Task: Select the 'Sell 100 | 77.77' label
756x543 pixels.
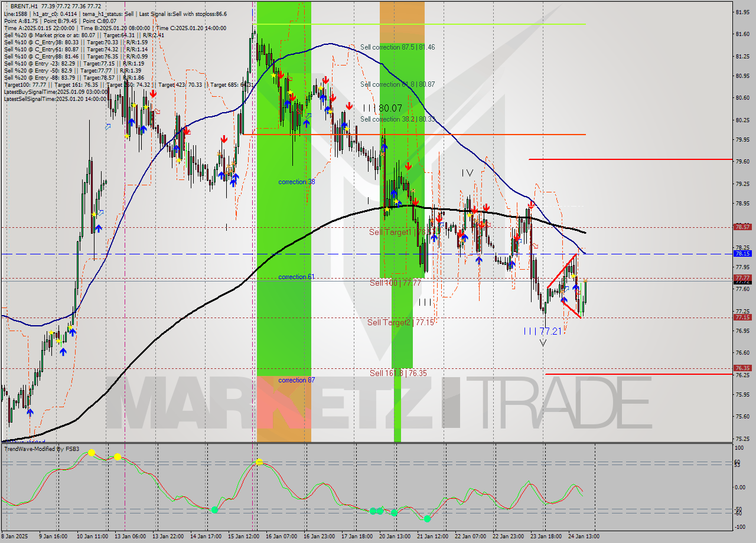Action: (395, 283)
